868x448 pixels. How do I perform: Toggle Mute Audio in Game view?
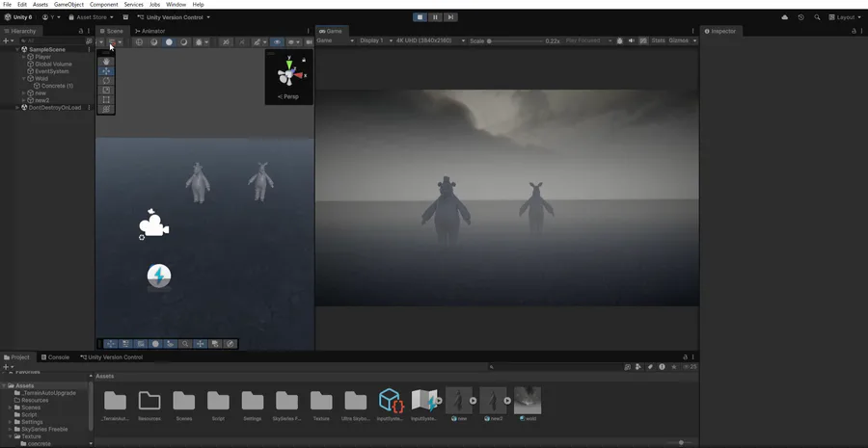(x=631, y=41)
